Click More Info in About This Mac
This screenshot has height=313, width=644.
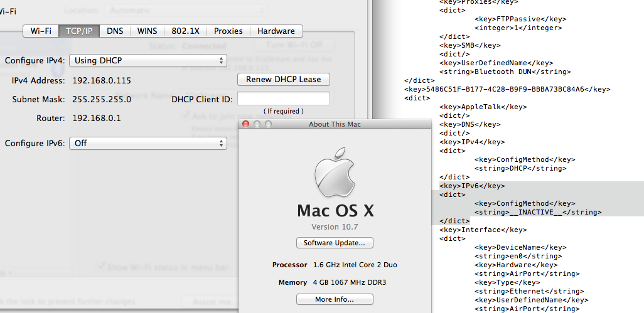(x=335, y=299)
